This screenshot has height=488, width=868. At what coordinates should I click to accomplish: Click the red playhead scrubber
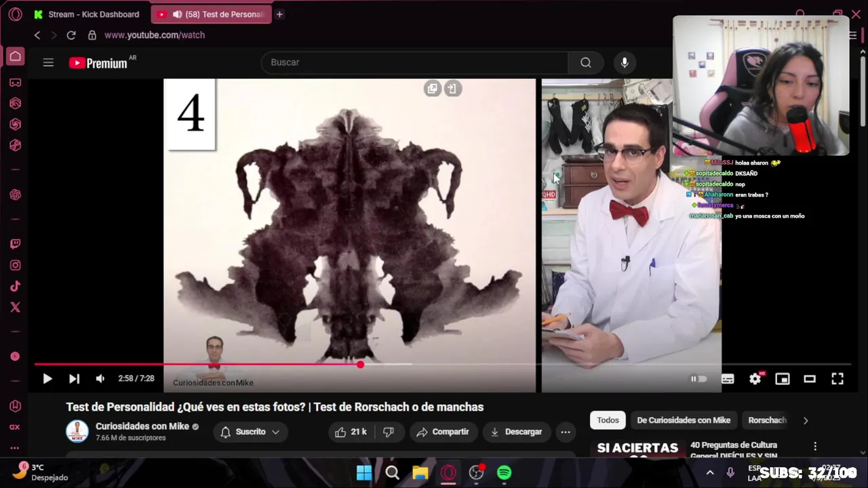point(360,365)
